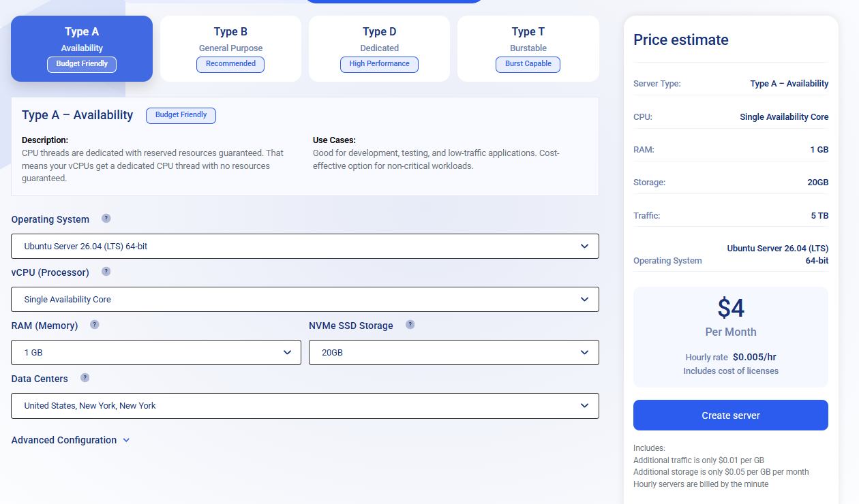Select the Type T Burstable option
859x504 pixels.
[528, 48]
